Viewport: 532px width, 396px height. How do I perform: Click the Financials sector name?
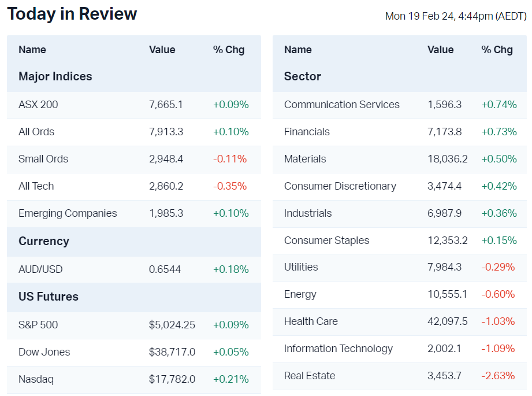tap(307, 132)
